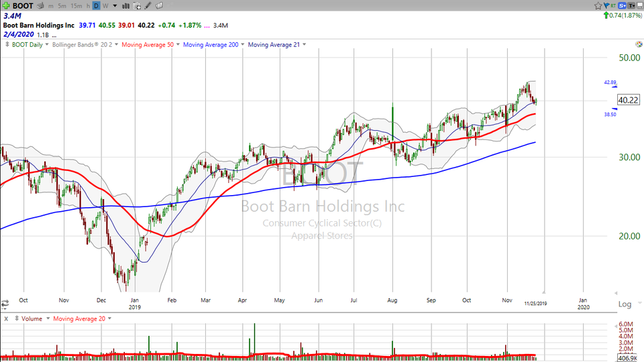Expand the Moving Average 200 dropdown
Screen dimensions: 644x362
(x=243, y=44)
